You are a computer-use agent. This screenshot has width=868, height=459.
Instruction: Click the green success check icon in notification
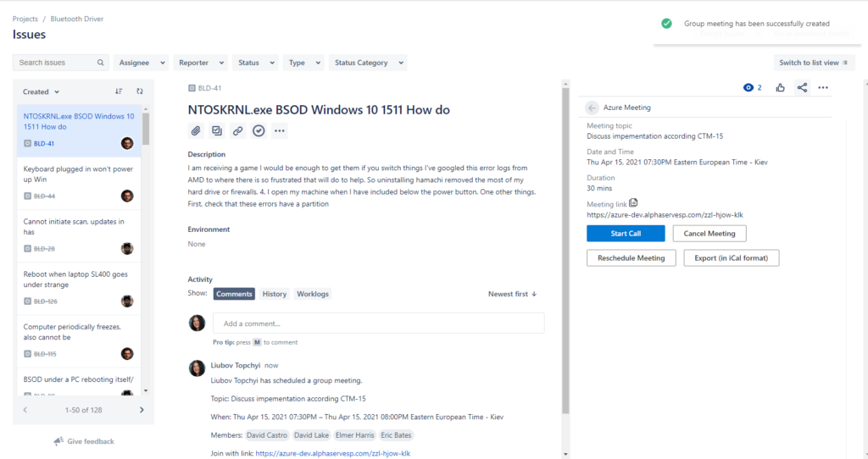pyautogui.click(x=666, y=23)
